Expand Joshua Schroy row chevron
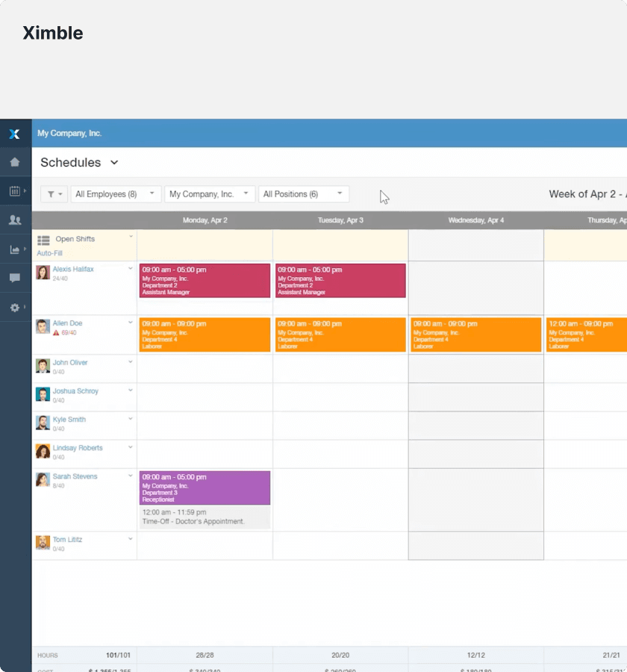Image resolution: width=627 pixels, height=672 pixels. coord(131,391)
